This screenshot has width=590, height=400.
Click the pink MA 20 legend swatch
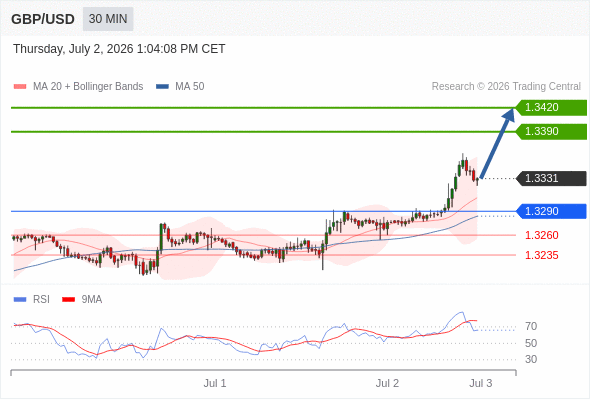click(x=20, y=87)
